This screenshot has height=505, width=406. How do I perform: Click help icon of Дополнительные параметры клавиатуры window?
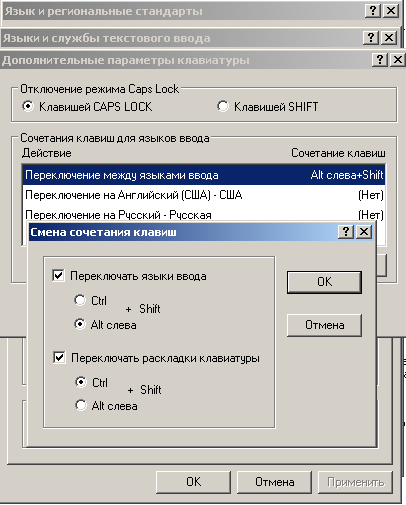380,60
